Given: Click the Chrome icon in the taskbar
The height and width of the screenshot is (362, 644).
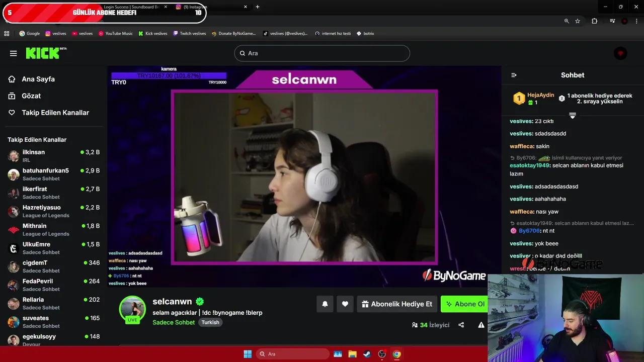Looking at the screenshot, I should 396,354.
